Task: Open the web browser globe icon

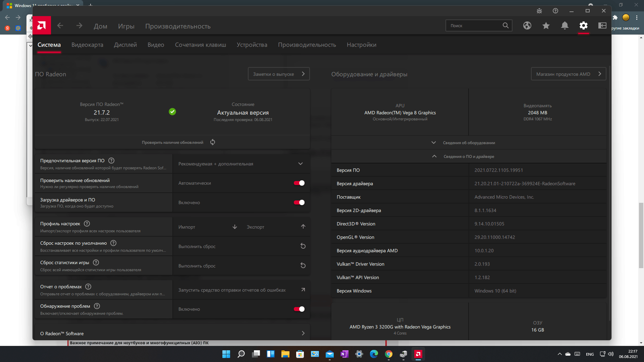Action: pyautogui.click(x=527, y=25)
